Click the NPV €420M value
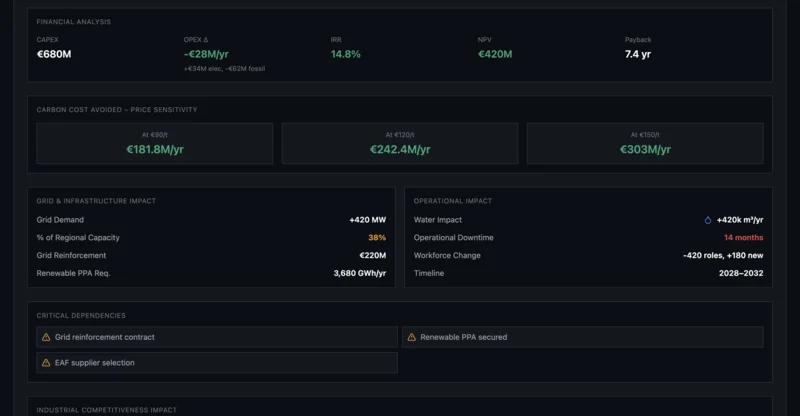The height and width of the screenshot is (416, 800). 495,54
